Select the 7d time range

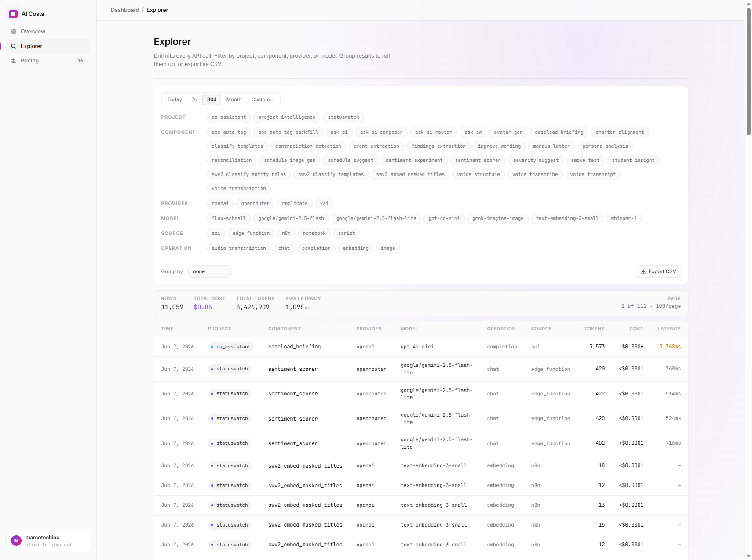coord(194,99)
